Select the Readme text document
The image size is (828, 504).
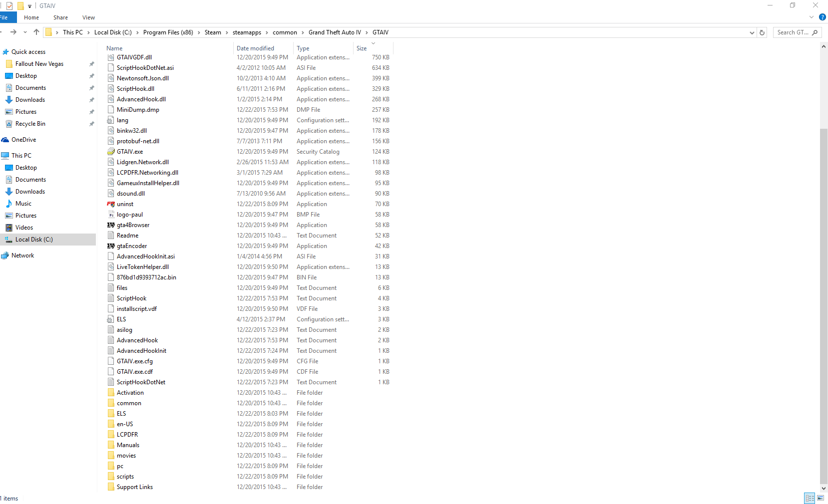[x=128, y=236]
